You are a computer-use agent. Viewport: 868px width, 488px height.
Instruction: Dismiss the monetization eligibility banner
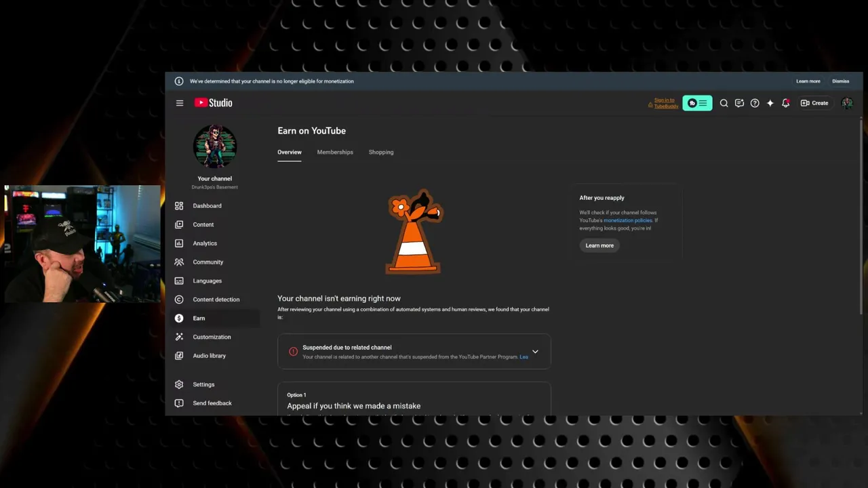841,81
